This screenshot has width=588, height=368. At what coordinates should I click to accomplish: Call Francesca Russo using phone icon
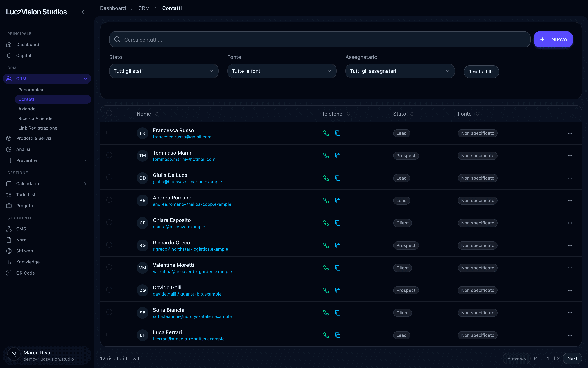[326, 133]
